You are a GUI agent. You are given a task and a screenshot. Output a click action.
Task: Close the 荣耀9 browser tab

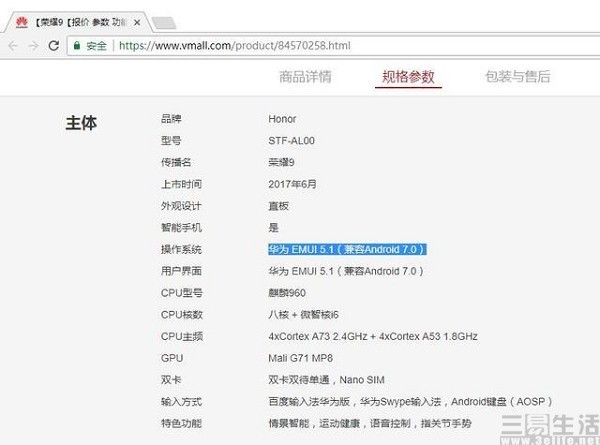coord(137,23)
